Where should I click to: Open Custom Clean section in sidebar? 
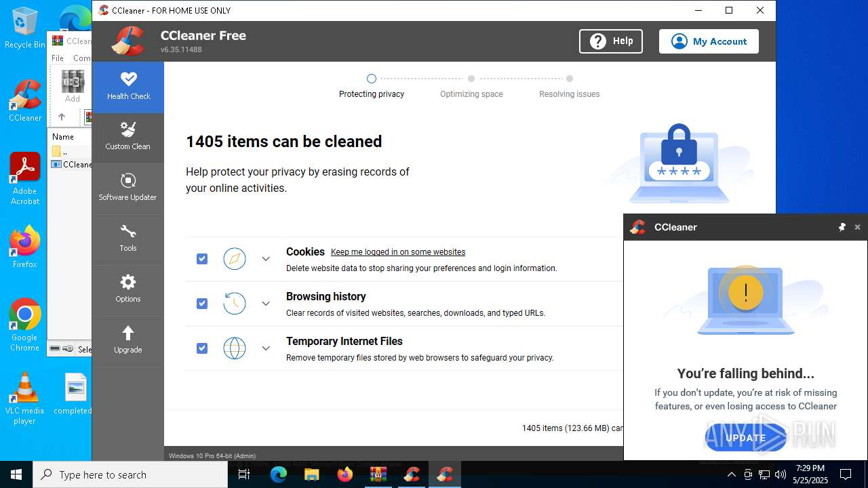point(128,138)
